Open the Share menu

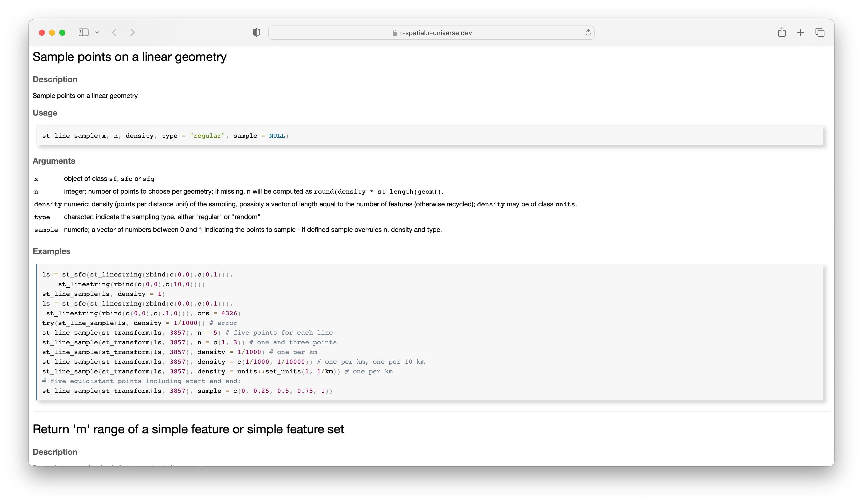pyautogui.click(x=782, y=32)
